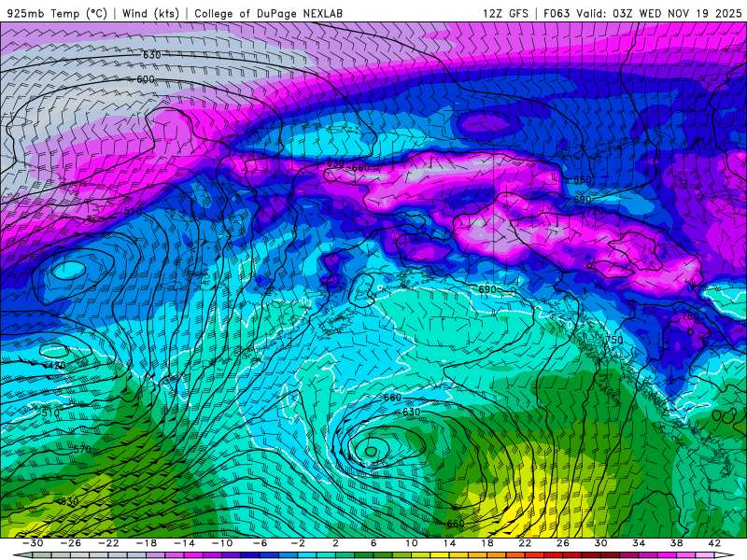The height and width of the screenshot is (560, 747).
Task: Click the "925mb Temp (°C)" title text
Action: [57, 13]
